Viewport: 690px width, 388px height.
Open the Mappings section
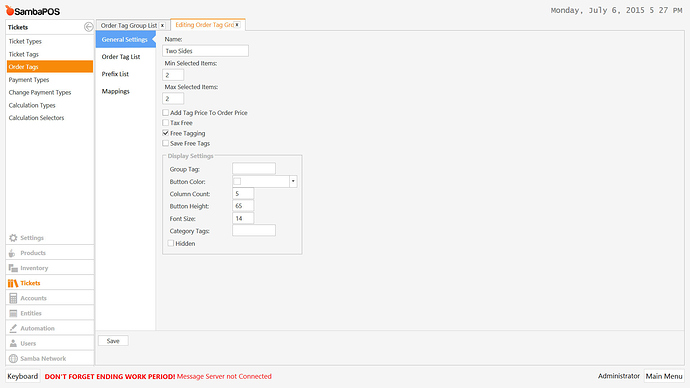coord(116,91)
